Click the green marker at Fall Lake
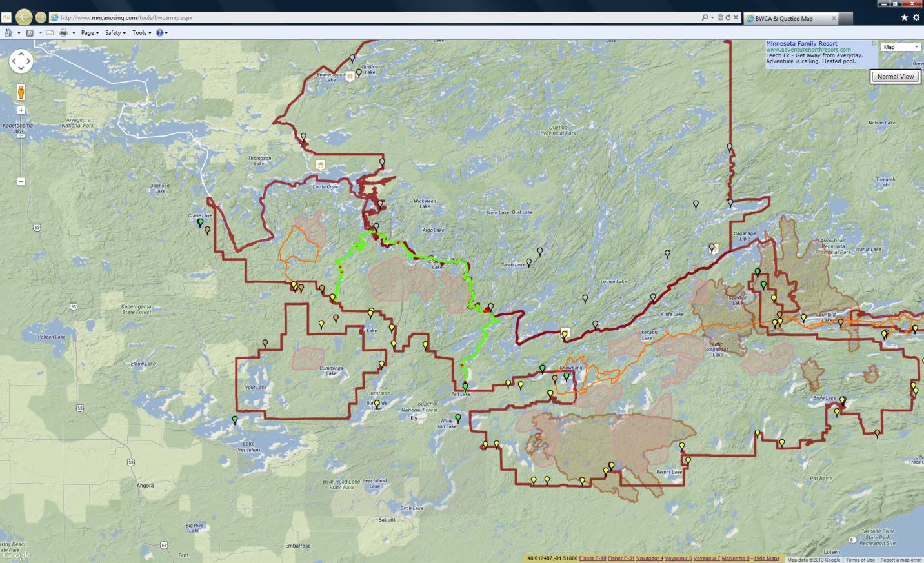Screen dimensions: 924x563 tap(465, 387)
